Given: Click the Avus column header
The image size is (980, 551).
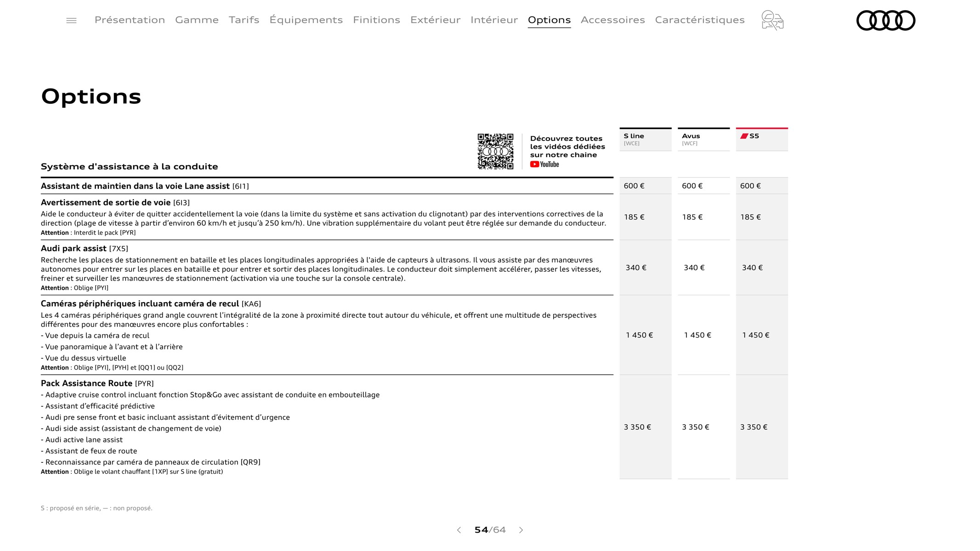Looking at the screenshot, I should coord(703,139).
